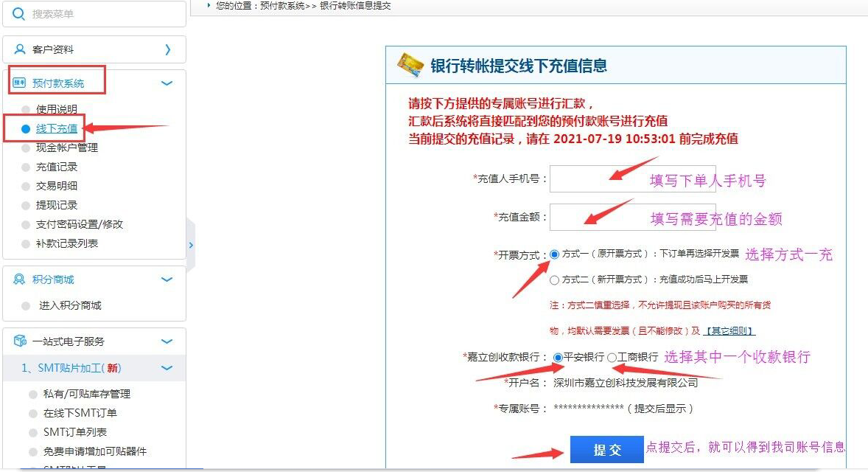Choose 工商银行 as receiving bank

[x=612, y=357]
